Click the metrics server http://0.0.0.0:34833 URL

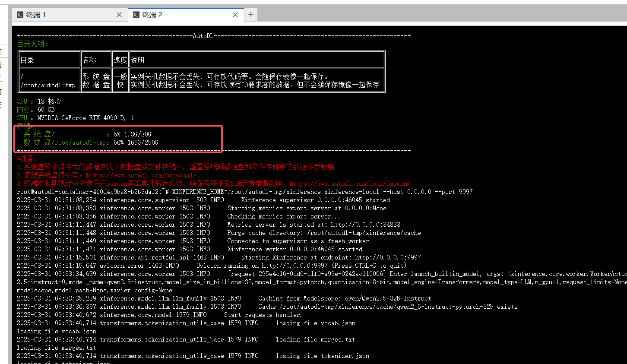pos(365,225)
